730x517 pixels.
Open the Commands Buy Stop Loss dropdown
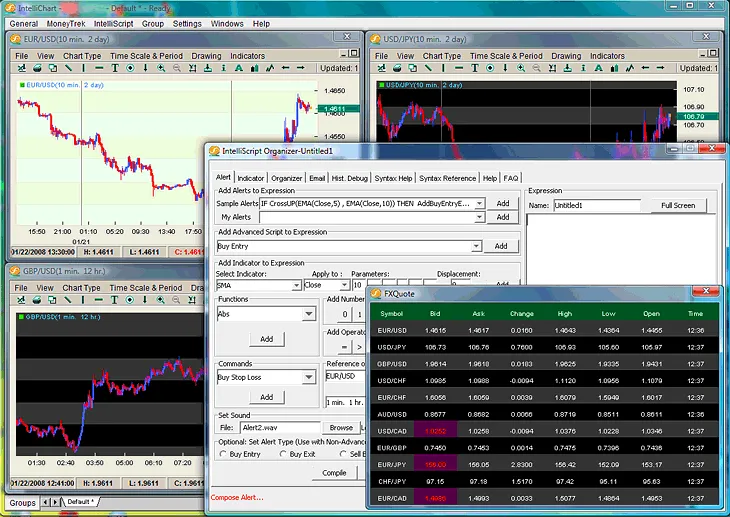pos(310,378)
